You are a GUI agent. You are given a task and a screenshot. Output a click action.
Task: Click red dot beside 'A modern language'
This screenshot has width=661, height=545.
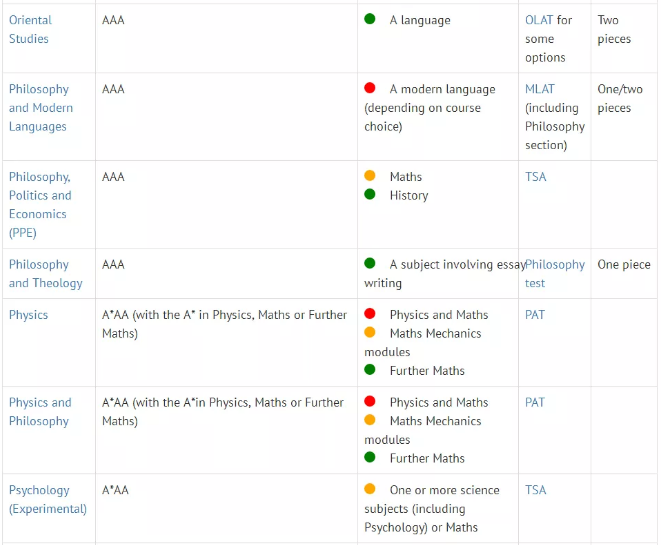point(370,88)
